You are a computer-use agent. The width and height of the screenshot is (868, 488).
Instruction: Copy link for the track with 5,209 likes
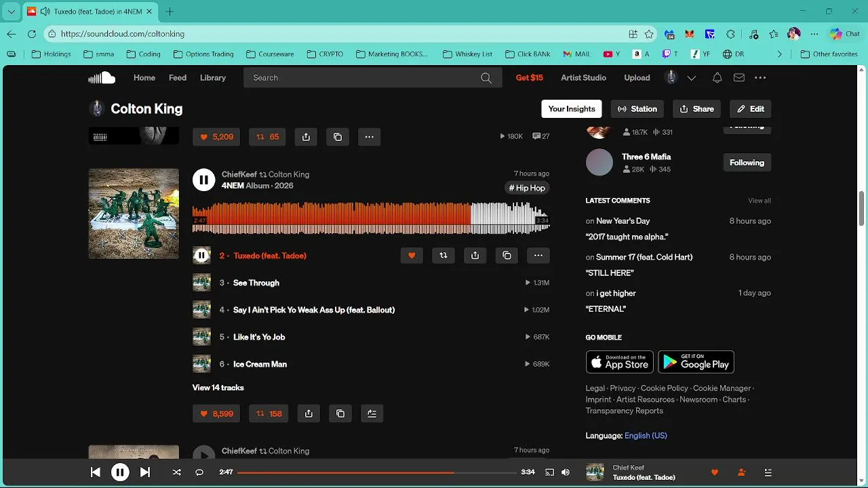(x=338, y=137)
